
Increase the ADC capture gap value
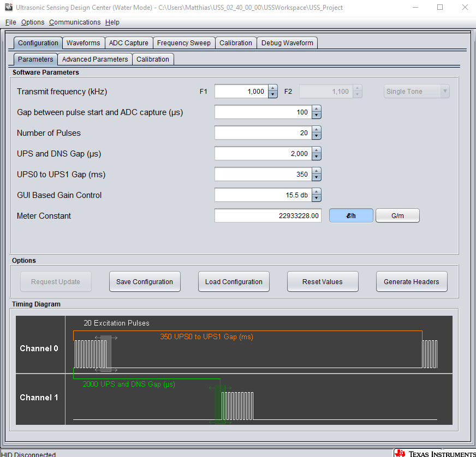pyautogui.click(x=316, y=109)
